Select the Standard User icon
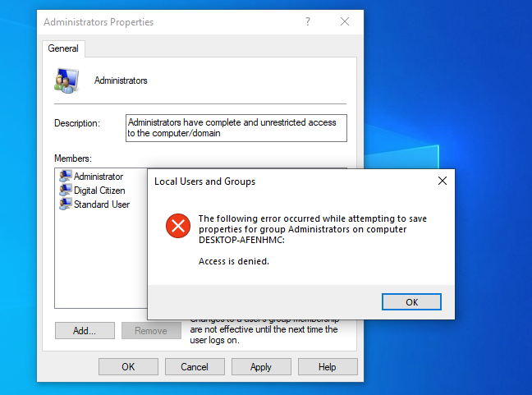532x395 pixels. click(x=66, y=204)
